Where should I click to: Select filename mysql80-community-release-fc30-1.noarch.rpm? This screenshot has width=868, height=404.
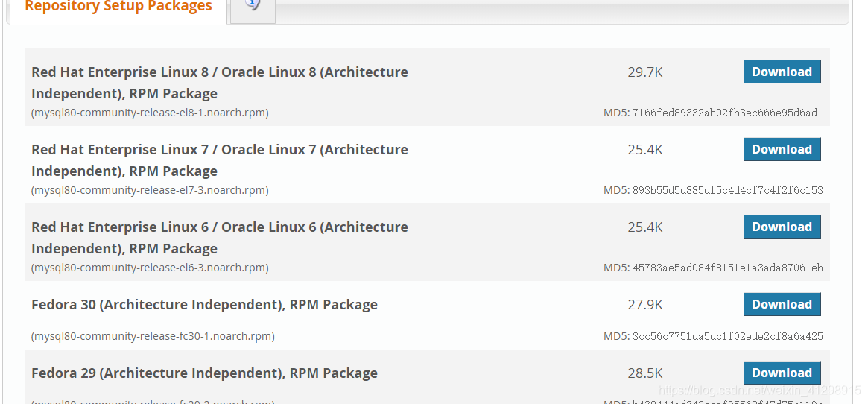[153, 336]
